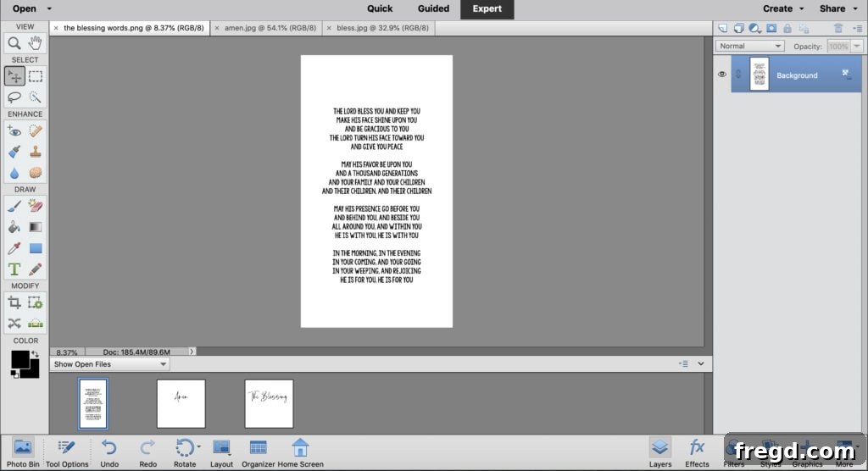Reset default black and white colors
868x471 pixels.
tap(14, 374)
